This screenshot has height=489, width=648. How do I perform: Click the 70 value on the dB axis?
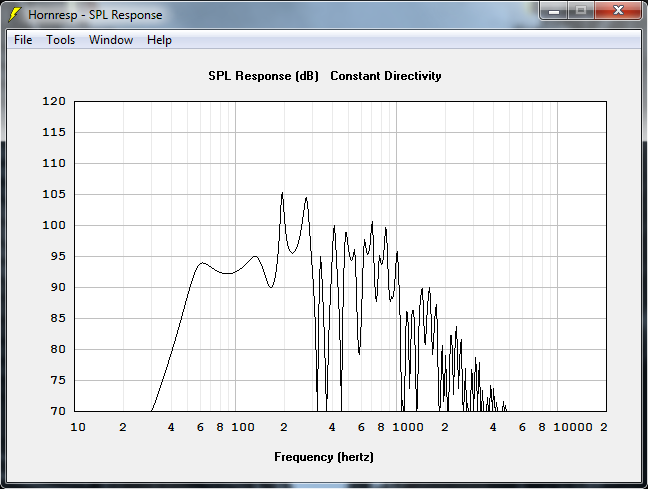(58, 411)
